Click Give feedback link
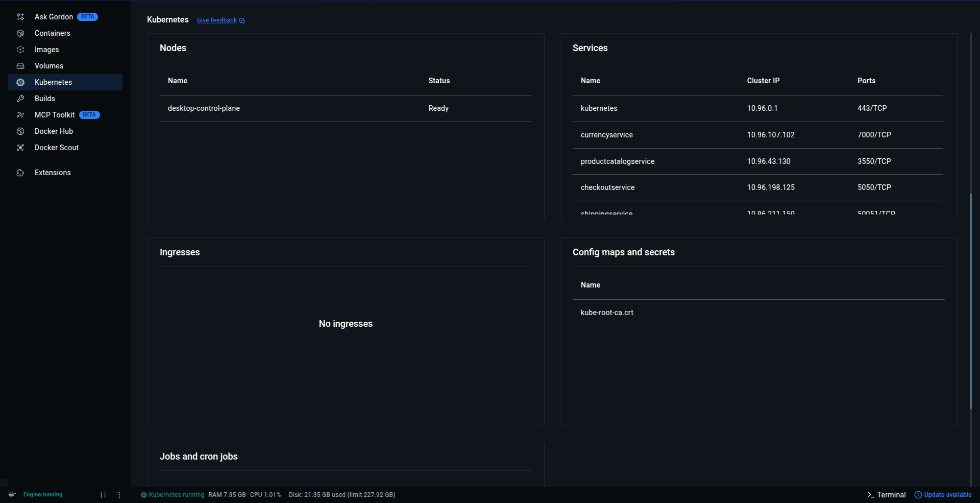The width and height of the screenshot is (980, 503). [216, 20]
